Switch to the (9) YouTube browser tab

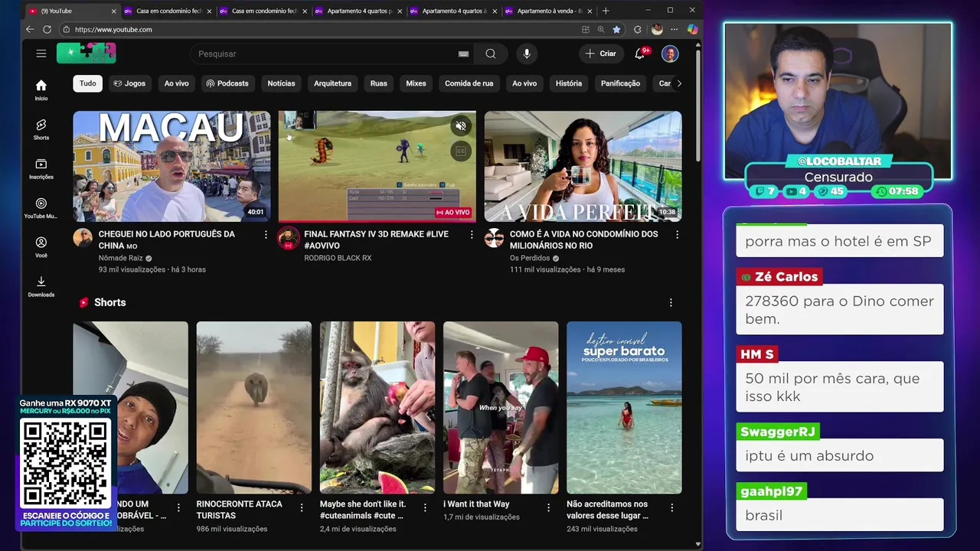click(x=73, y=11)
